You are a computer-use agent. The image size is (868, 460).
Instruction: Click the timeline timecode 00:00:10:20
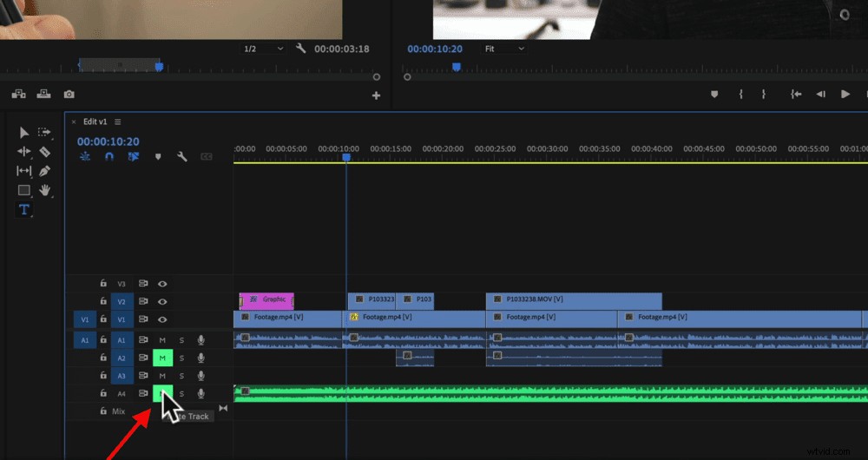click(108, 141)
